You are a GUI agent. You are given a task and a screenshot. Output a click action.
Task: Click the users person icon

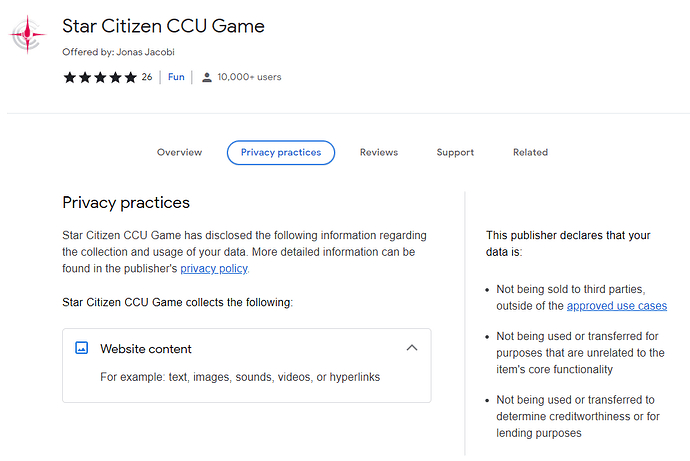206,78
